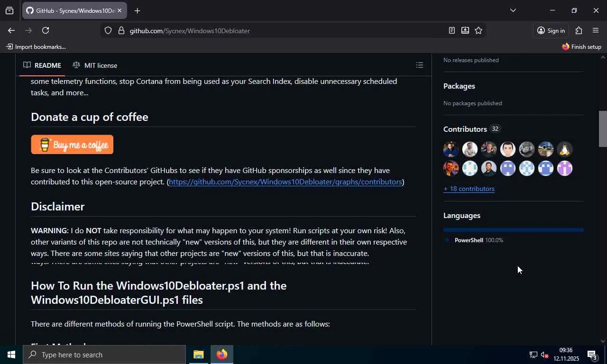Open the Firefox View icon beside the tab
This screenshot has width=607, height=364.
click(x=9, y=10)
